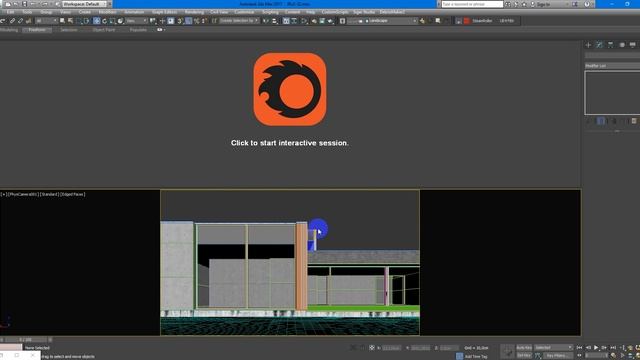Click Unlink Selection tool

20,20
